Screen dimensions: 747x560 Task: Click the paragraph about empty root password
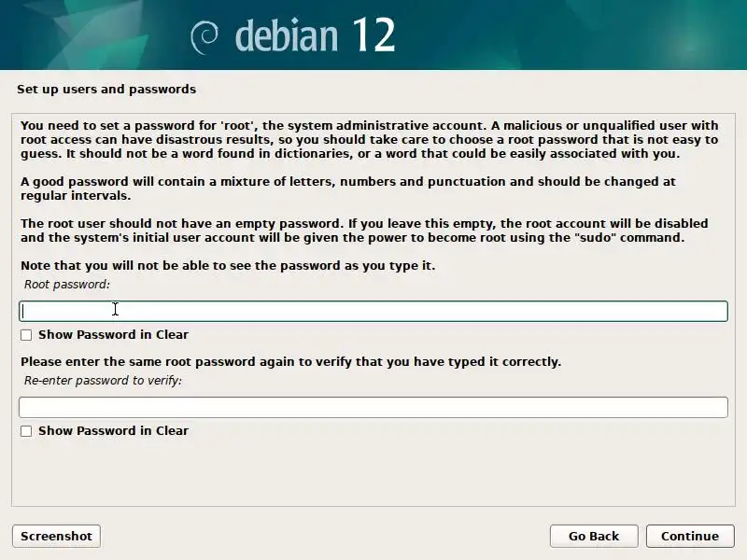click(364, 231)
